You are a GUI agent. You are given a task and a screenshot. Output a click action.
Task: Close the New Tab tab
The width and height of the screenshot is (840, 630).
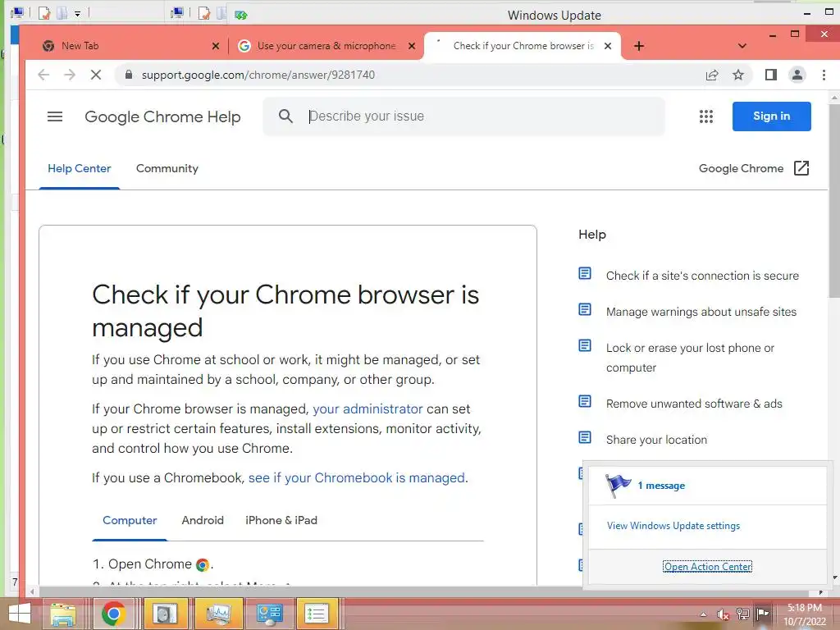[x=216, y=46]
